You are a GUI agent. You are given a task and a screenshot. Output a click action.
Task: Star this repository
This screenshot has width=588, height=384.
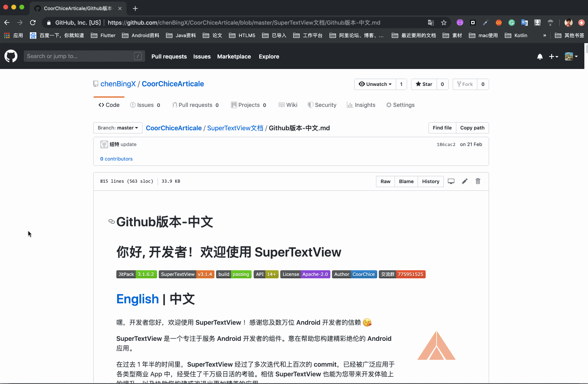(x=424, y=84)
